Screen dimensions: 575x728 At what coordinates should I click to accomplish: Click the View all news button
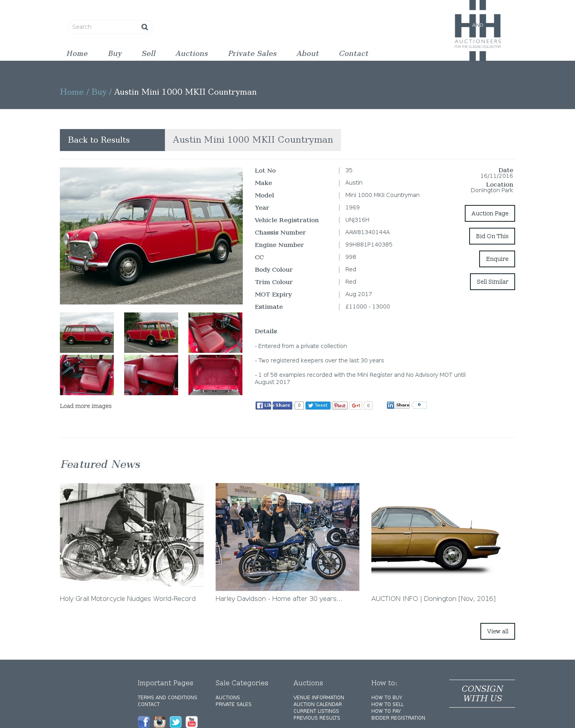pyautogui.click(x=498, y=631)
